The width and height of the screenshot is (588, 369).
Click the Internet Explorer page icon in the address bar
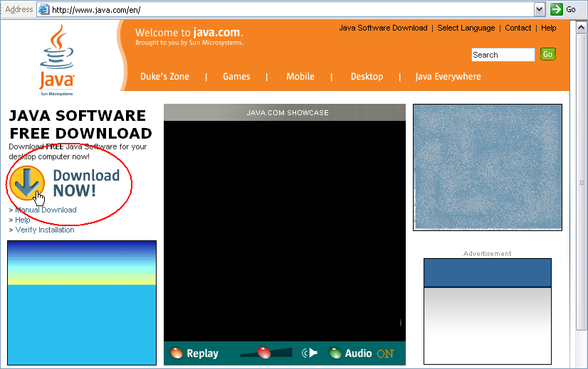point(44,9)
